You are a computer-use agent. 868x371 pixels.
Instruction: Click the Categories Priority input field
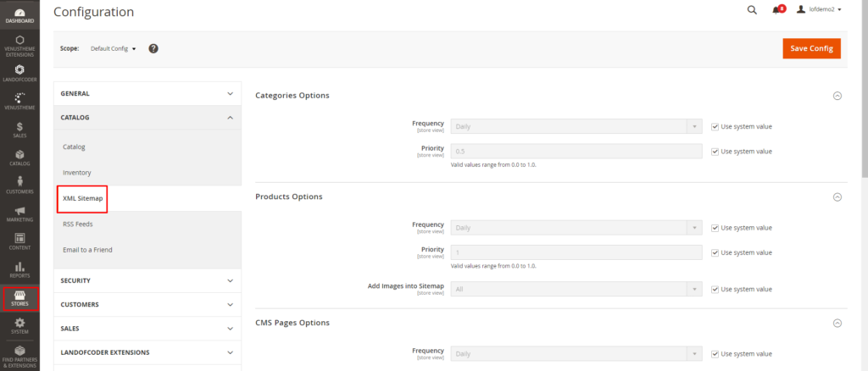576,152
